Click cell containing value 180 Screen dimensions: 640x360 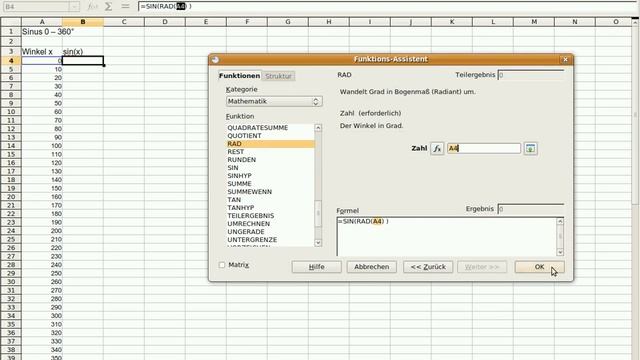(x=42, y=214)
